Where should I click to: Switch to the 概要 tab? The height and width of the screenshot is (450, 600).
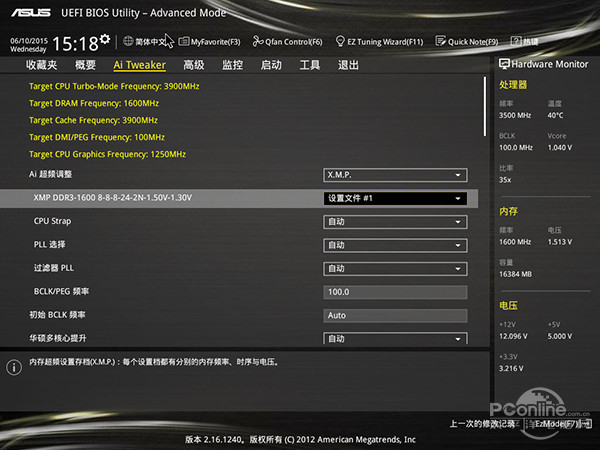point(85,65)
